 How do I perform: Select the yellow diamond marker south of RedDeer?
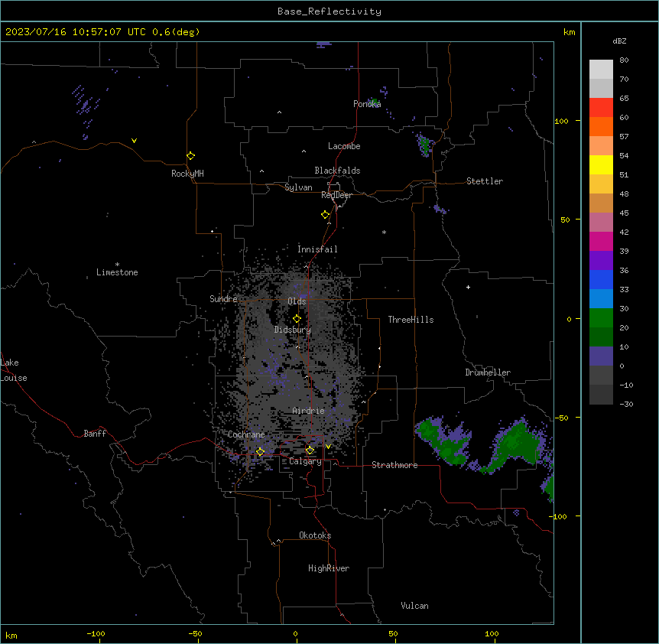pos(325,215)
